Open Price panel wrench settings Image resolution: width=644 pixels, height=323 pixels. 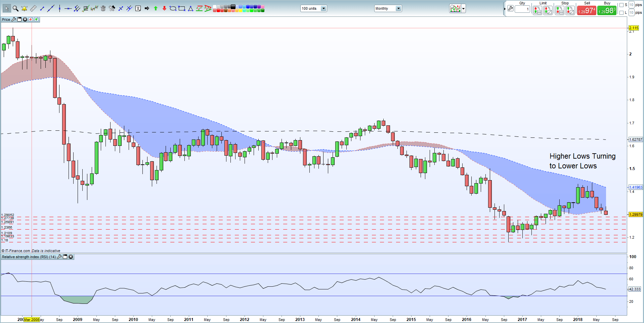(14, 19)
